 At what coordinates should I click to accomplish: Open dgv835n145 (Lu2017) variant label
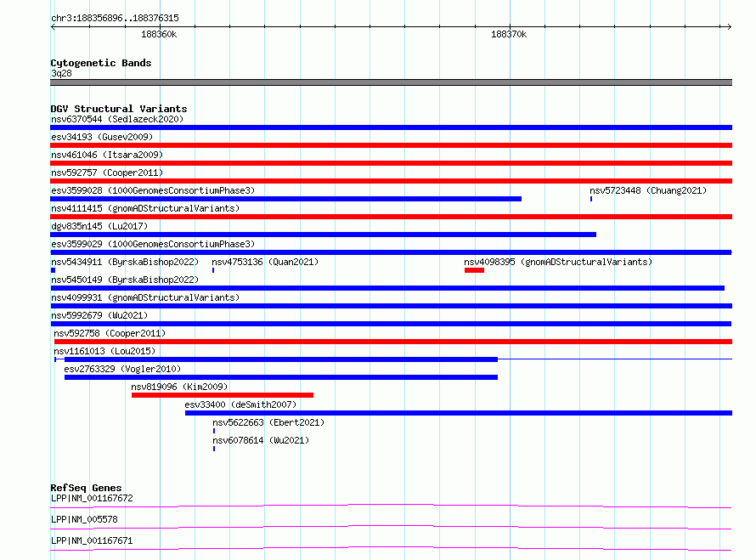99,226
